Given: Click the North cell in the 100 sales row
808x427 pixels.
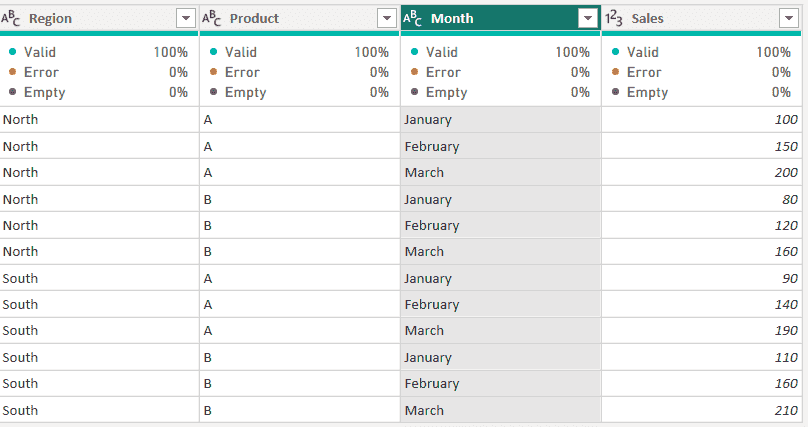Looking at the screenshot, I should [99, 119].
